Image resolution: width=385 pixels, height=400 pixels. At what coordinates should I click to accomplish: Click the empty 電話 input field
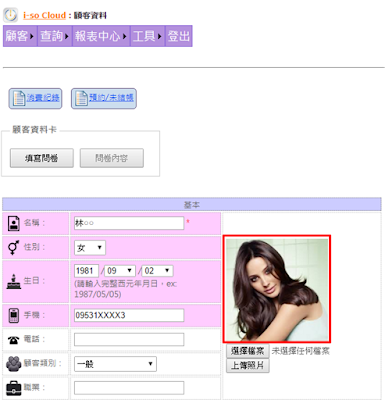tap(129, 340)
